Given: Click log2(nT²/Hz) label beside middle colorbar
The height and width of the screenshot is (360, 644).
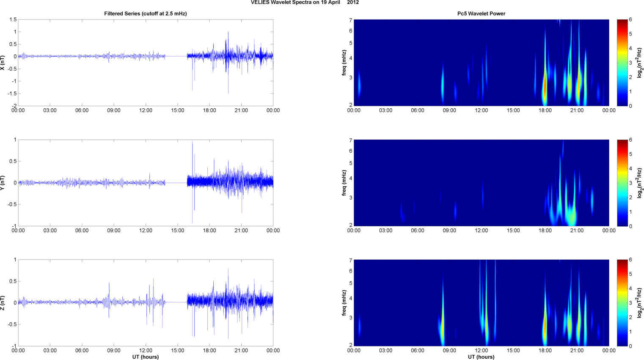Looking at the screenshot, I should pyautogui.click(x=641, y=183).
